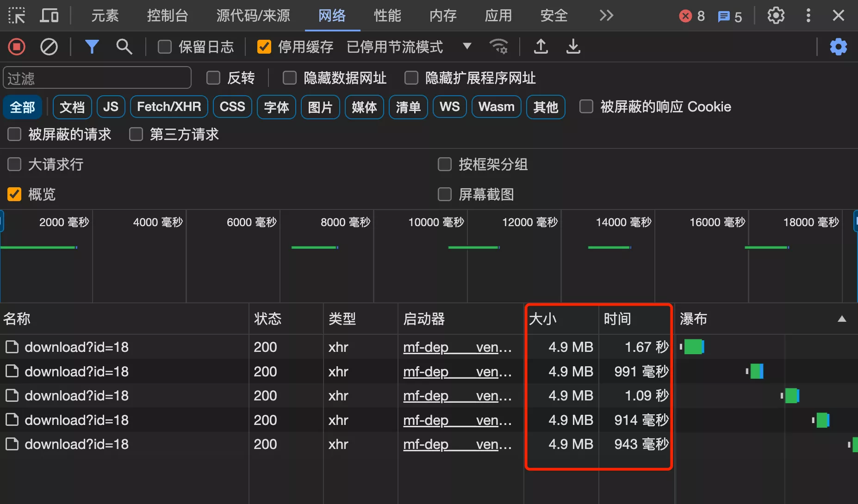The width and height of the screenshot is (858, 504).
Task: Open initiator link of 991 毫秒 row
Action: (x=457, y=371)
